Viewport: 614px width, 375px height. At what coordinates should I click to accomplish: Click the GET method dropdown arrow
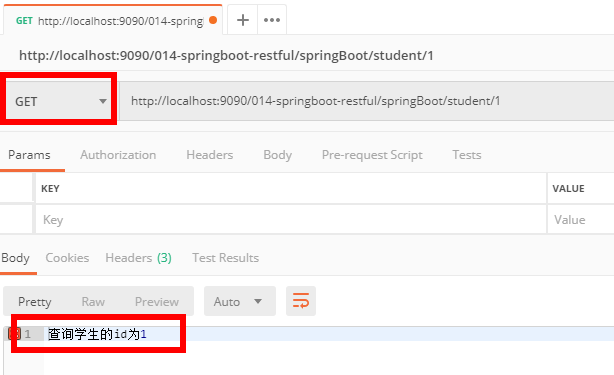(x=103, y=101)
